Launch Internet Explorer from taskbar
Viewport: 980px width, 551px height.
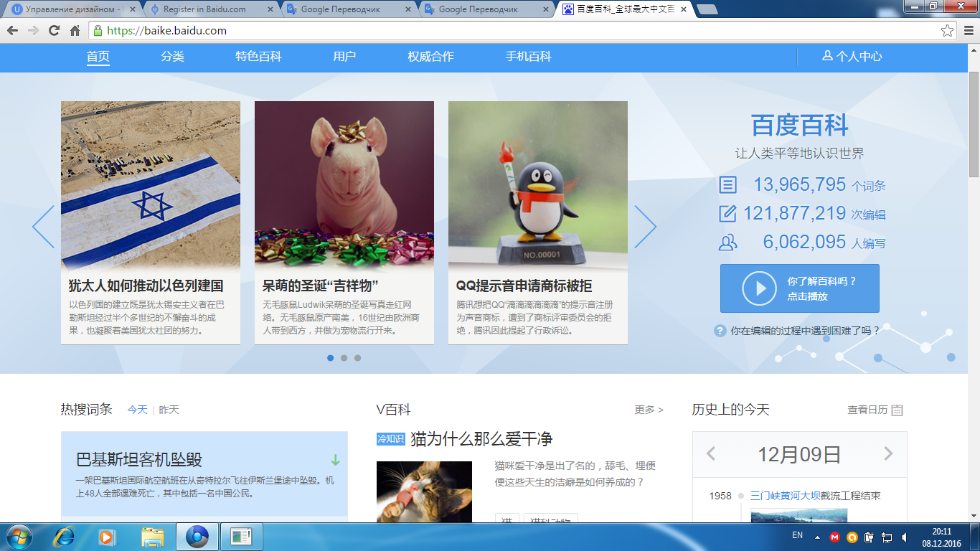point(65,537)
